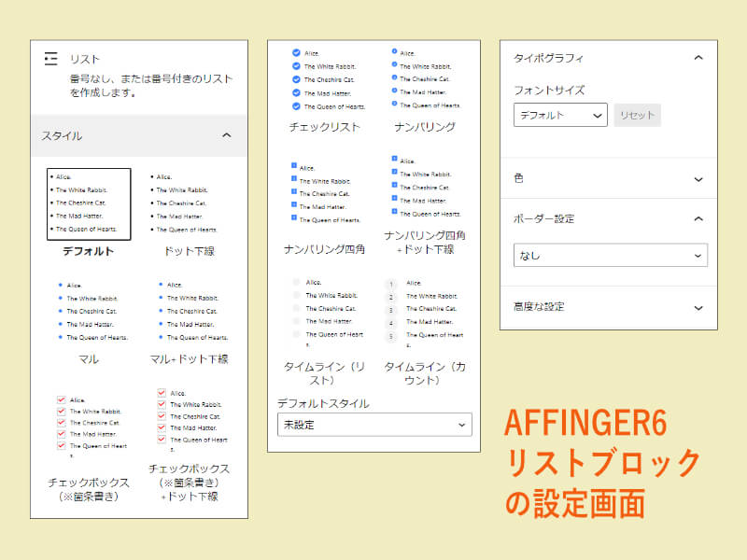Open the フォントサイズ デフォルト dropdown
Viewport: 747px width, 560px height.
click(x=560, y=115)
